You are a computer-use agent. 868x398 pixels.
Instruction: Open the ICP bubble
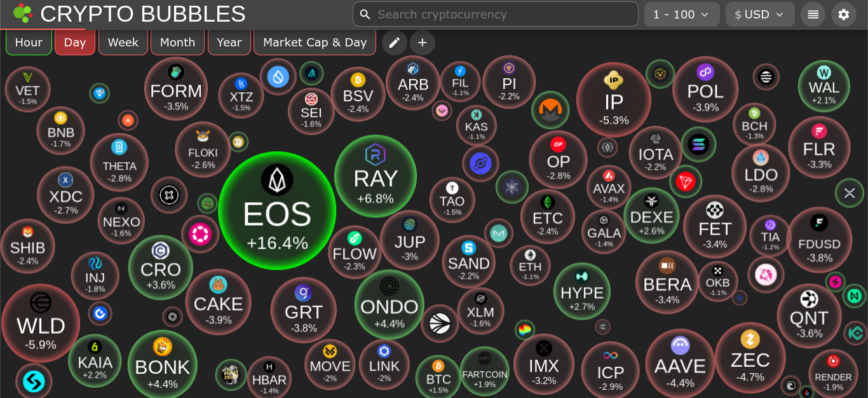pyautogui.click(x=611, y=370)
